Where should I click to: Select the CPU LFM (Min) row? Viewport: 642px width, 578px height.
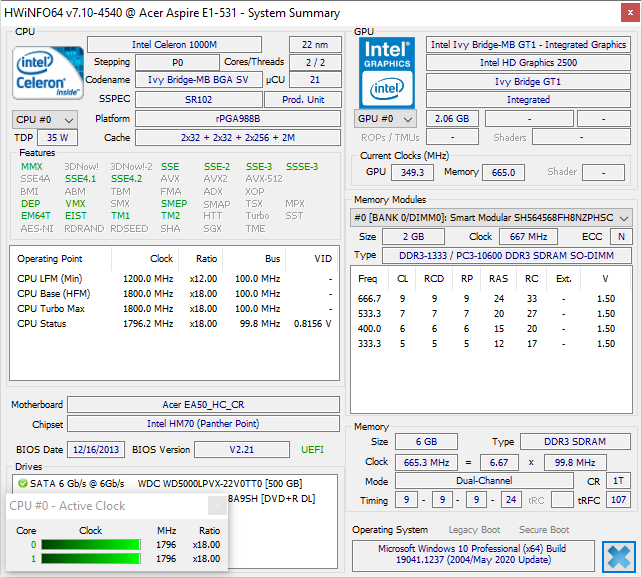pos(174,279)
